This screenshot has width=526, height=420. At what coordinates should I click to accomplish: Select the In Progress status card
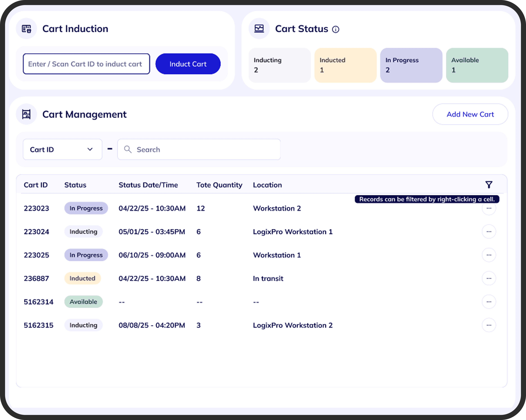(411, 65)
